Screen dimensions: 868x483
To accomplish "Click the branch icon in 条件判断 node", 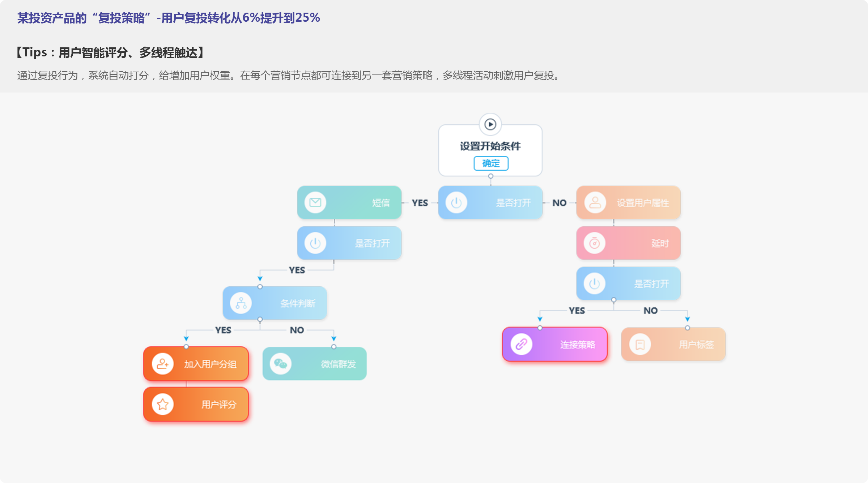I will click(241, 303).
